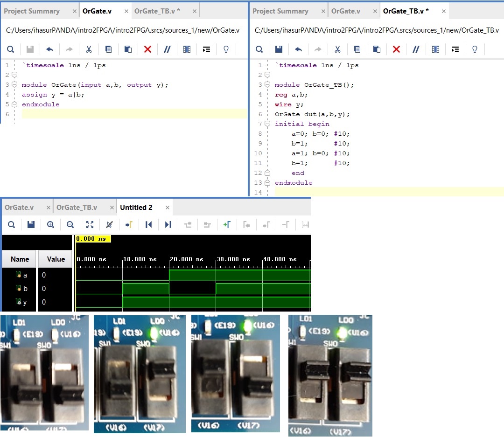
Task: Click the save icon in the OrGate_TB.v editor
Action: click(279, 49)
